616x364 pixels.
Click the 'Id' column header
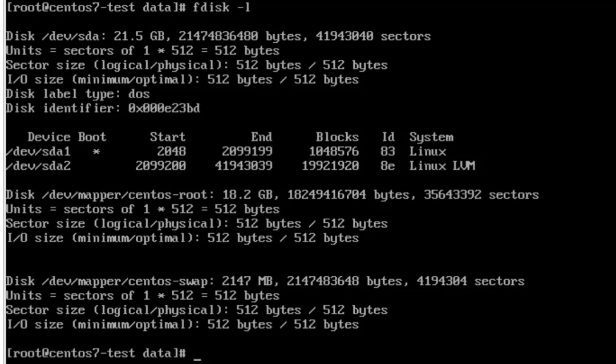click(x=388, y=137)
